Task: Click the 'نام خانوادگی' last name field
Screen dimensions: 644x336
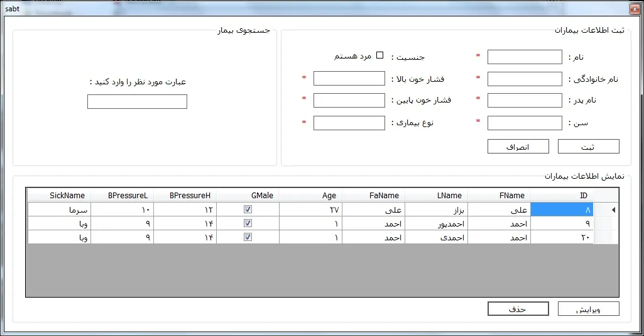Action: click(525, 79)
